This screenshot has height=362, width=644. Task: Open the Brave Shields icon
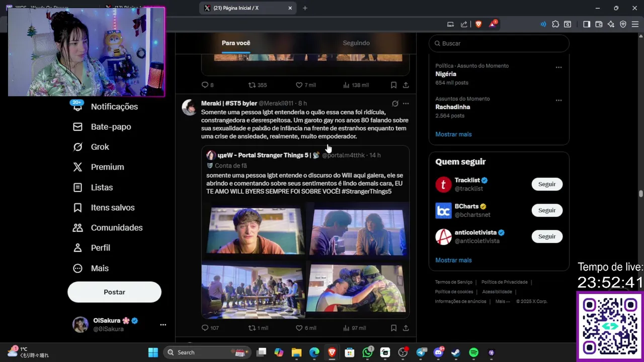click(478, 24)
